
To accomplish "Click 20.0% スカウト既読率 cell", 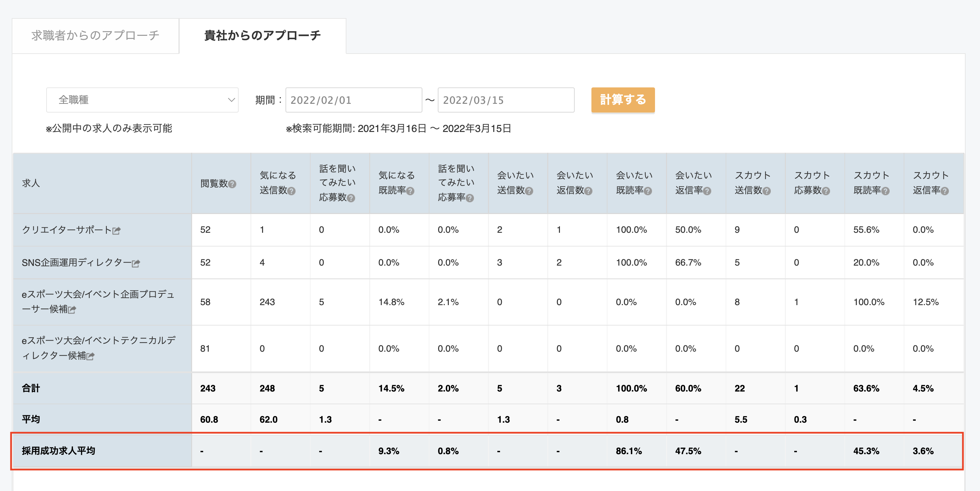I will coord(866,263).
